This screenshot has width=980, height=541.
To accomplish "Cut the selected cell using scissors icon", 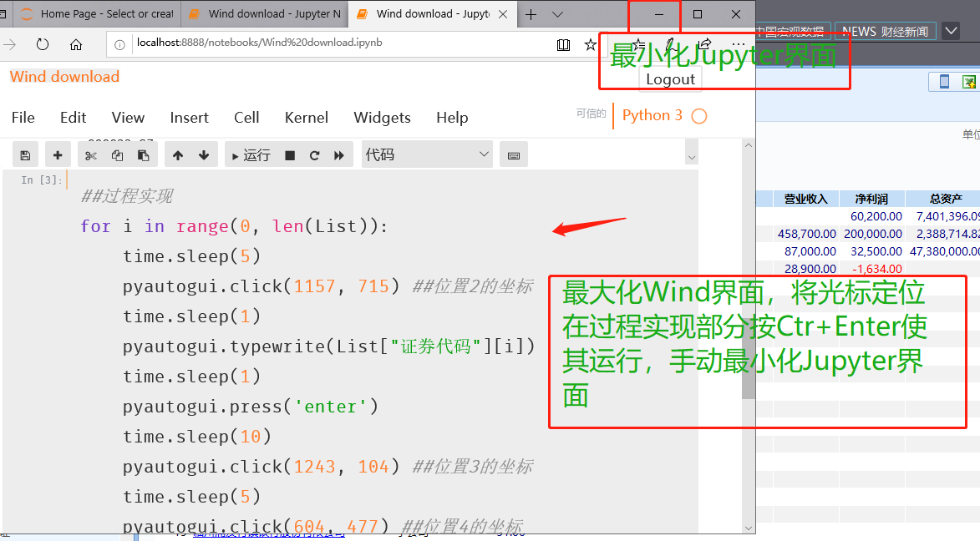I will click(x=92, y=154).
